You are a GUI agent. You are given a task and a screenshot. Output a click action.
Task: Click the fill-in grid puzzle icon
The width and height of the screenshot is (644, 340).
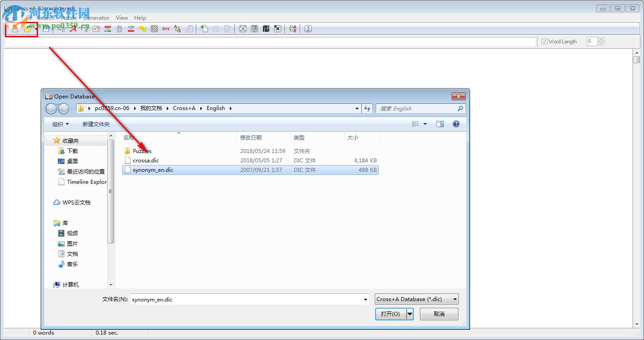point(254,29)
